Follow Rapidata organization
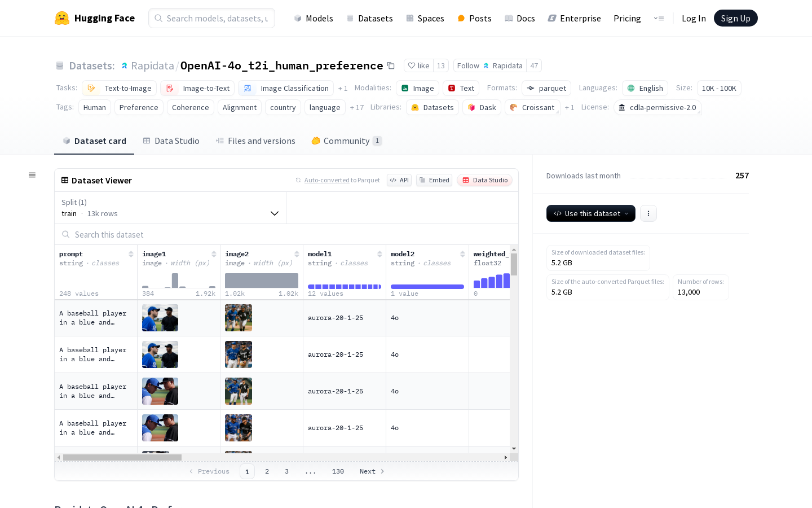This screenshot has height=508, width=812. pos(490,65)
